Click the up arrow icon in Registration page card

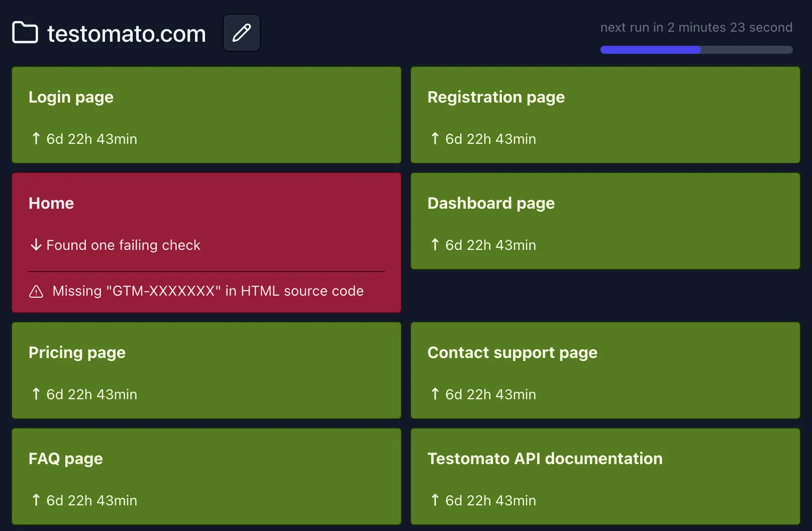(435, 138)
